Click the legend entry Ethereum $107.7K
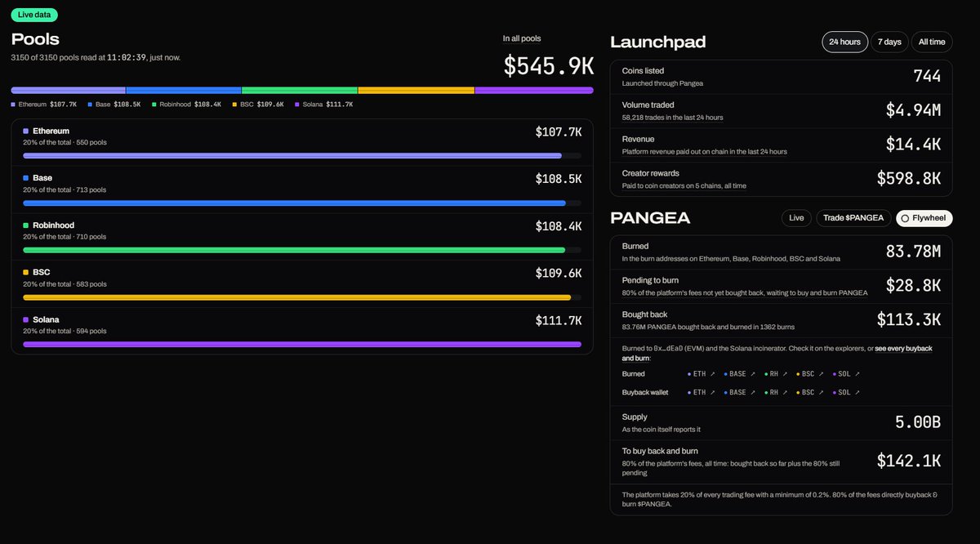The image size is (980, 544). point(44,105)
